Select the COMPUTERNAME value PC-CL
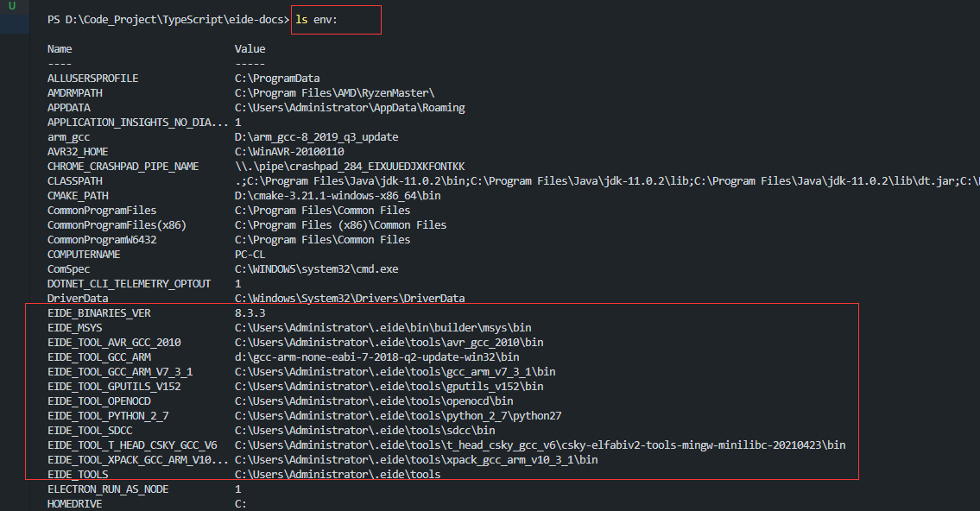 click(x=251, y=254)
